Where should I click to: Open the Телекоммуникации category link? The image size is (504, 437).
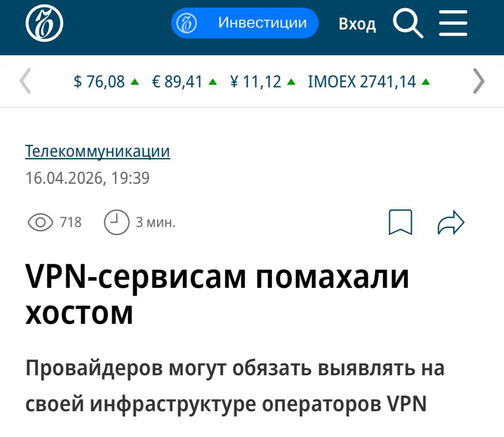(x=98, y=151)
